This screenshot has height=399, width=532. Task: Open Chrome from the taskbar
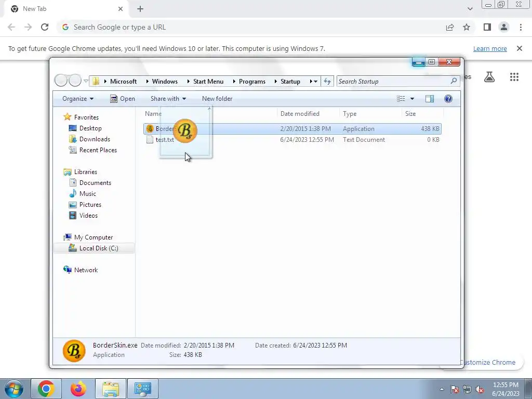pyautogui.click(x=46, y=389)
